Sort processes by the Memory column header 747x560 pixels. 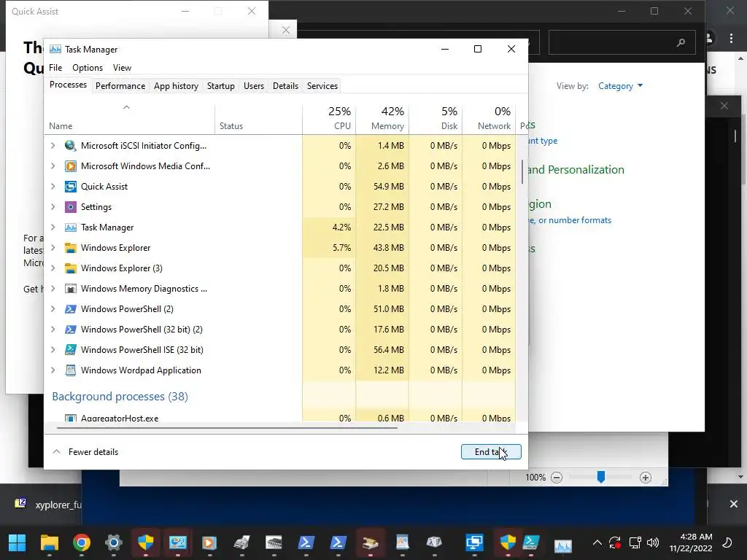tap(382, 118)
